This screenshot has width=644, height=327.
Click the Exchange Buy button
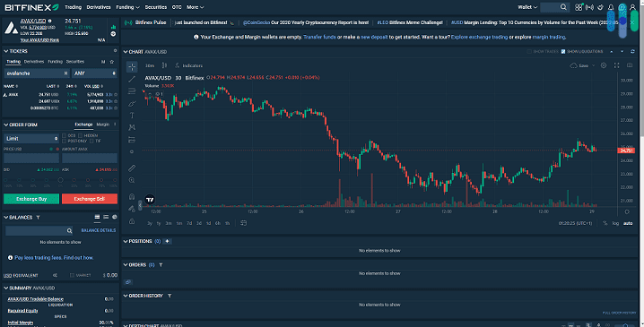point(31,199)
